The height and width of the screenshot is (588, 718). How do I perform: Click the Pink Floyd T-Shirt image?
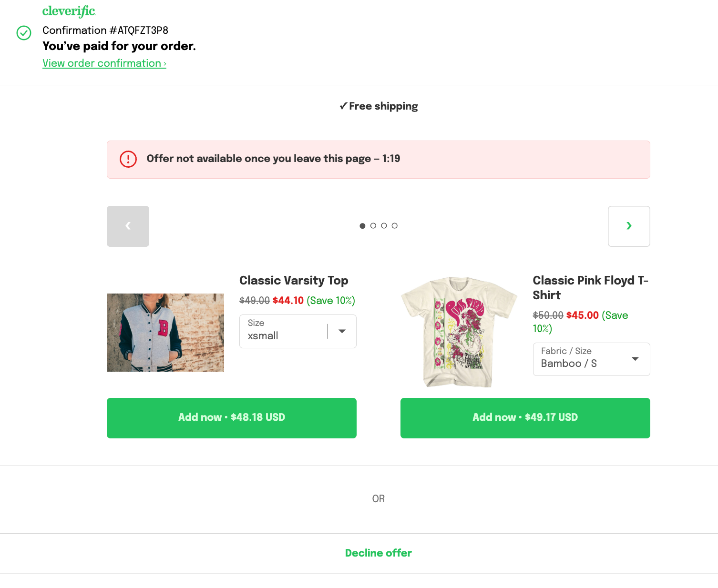(459, 332)
